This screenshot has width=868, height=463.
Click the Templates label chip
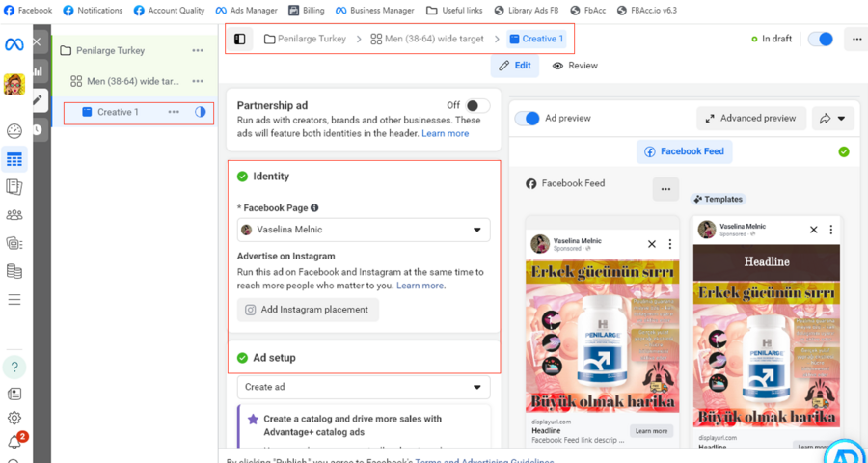pyautogui.click(x=719, y=199)
